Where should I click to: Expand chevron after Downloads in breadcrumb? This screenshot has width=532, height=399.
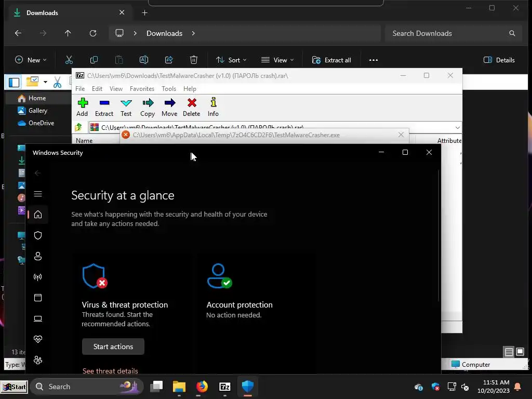193,33
